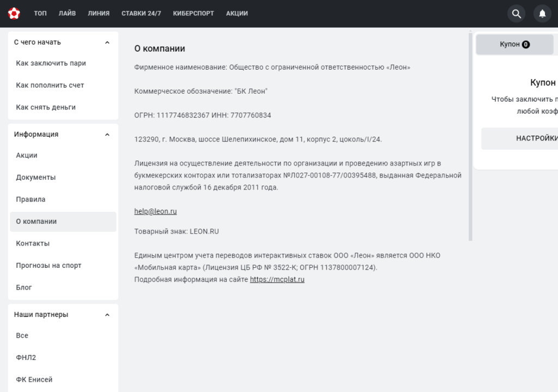Open 'Правила' sidebar item
The width and height of the screenshot is (558, 392).
(63, 200)
